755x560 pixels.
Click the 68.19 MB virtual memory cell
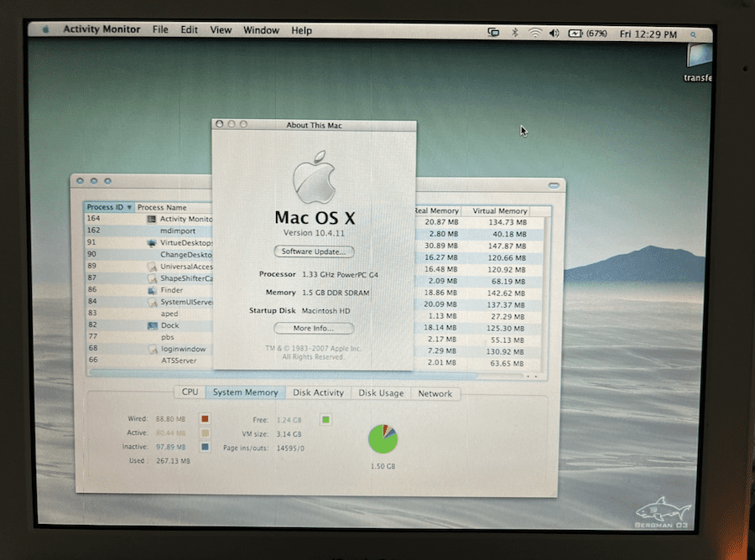508,281
